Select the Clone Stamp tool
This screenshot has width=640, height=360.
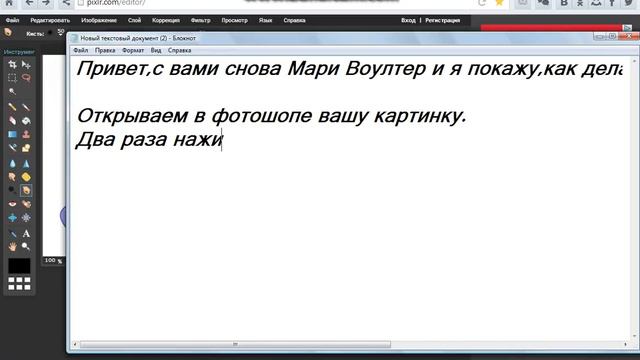pyautogui.click(x=26, y=134)
